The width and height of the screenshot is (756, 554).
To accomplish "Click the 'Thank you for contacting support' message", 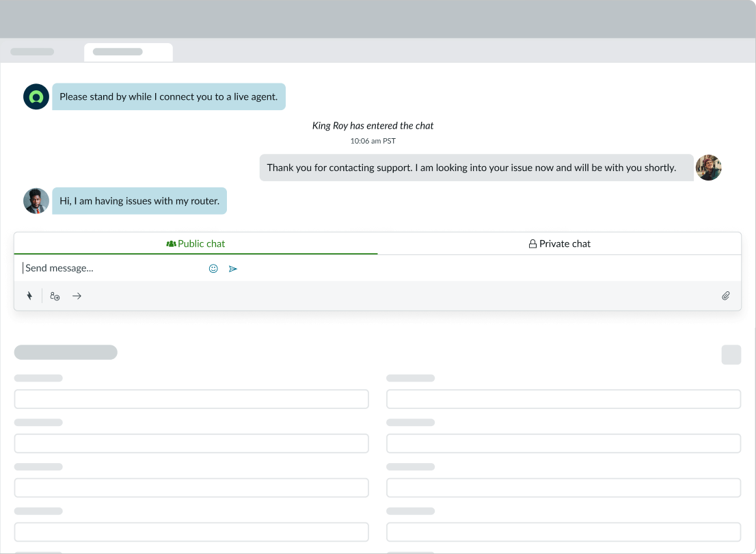I will pyautogui.click(x=476, y=168).
